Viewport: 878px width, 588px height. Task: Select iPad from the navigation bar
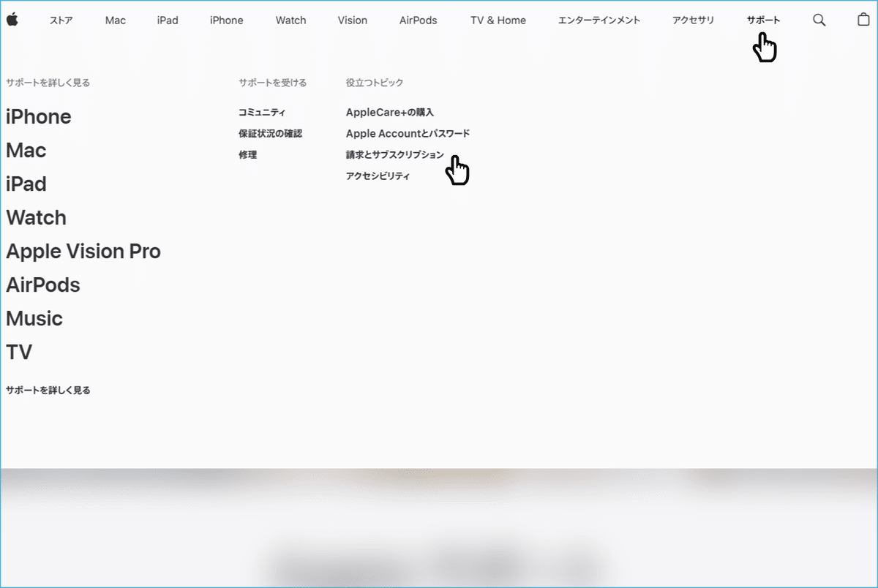167,20
